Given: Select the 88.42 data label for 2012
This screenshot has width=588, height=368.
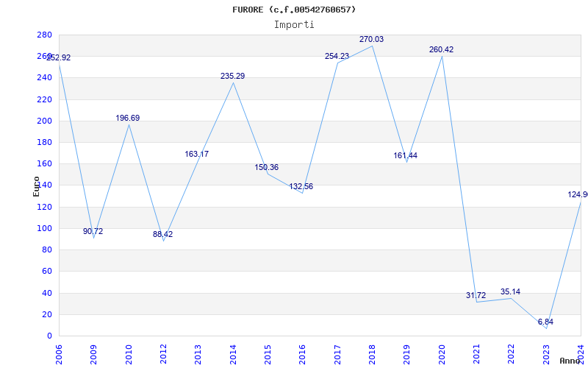Looking at the screenshot, I should [162, 234].
